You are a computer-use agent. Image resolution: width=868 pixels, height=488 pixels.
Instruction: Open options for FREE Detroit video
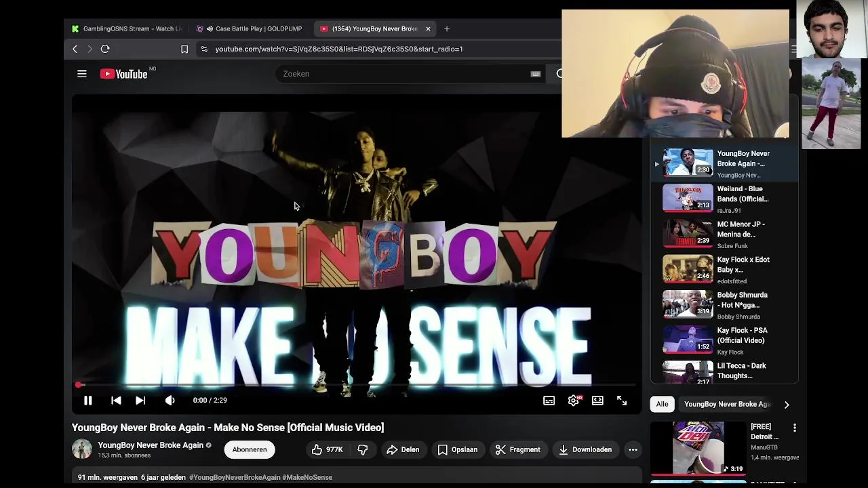tap(794, 428)
